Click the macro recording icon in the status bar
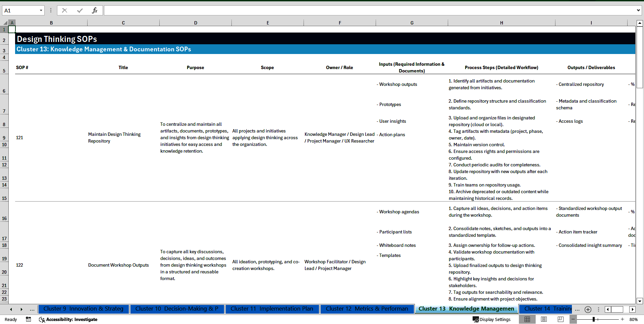 [29, 319]
